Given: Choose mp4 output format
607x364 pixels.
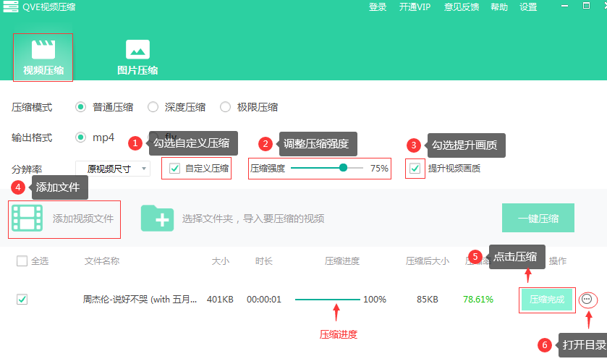Looking at the screenshot, I should click(81, 137).
